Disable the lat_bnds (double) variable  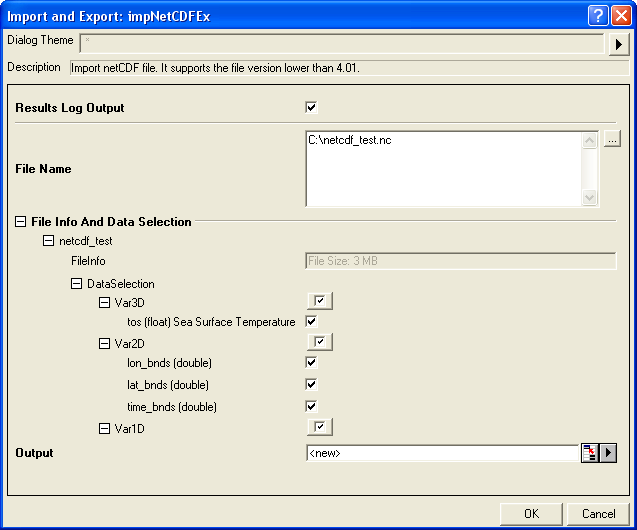point(311,384)
